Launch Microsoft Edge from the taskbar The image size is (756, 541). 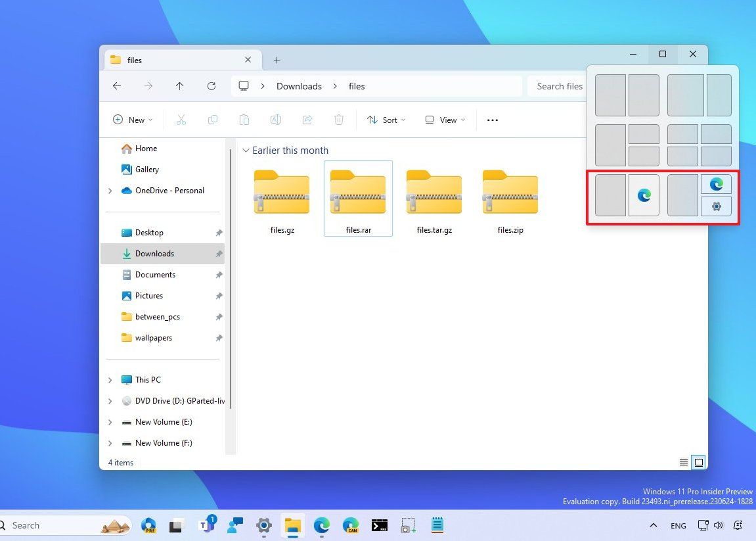click(x=321, y=525)
